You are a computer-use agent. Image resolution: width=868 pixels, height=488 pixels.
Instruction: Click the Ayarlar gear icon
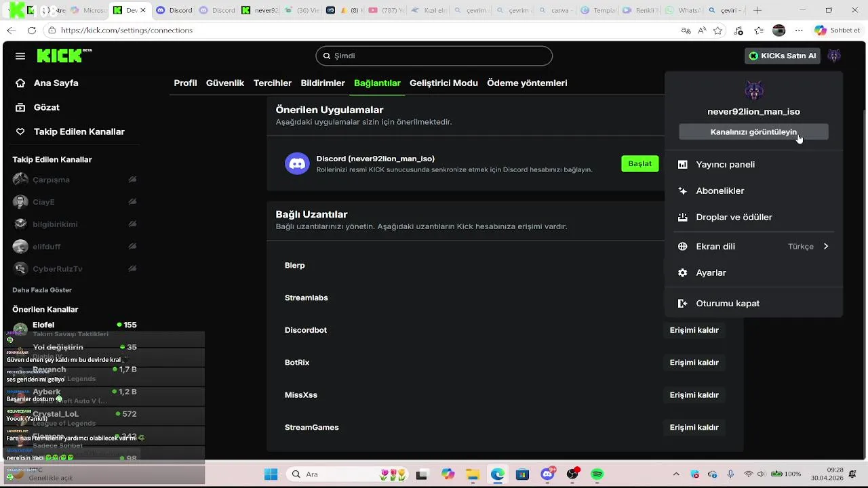(x=683, y=272)
